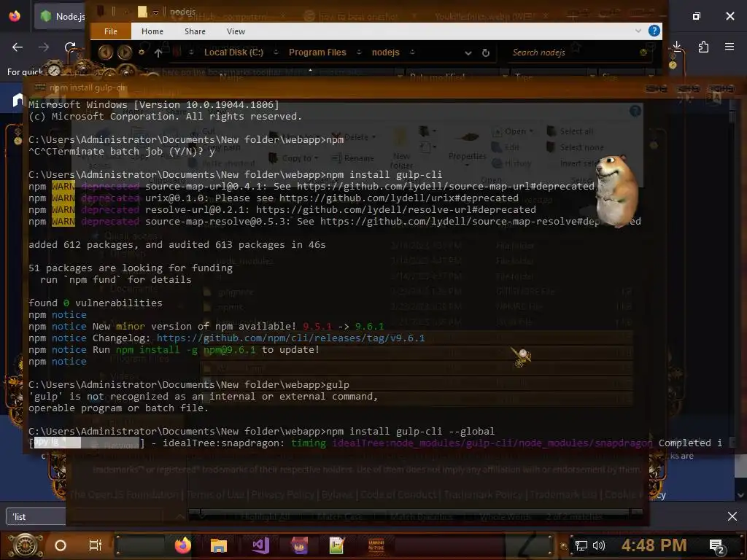Select the Local Disk (C:) breadcrumb
This screenshot has height=560, width=747.
[233, 52]
